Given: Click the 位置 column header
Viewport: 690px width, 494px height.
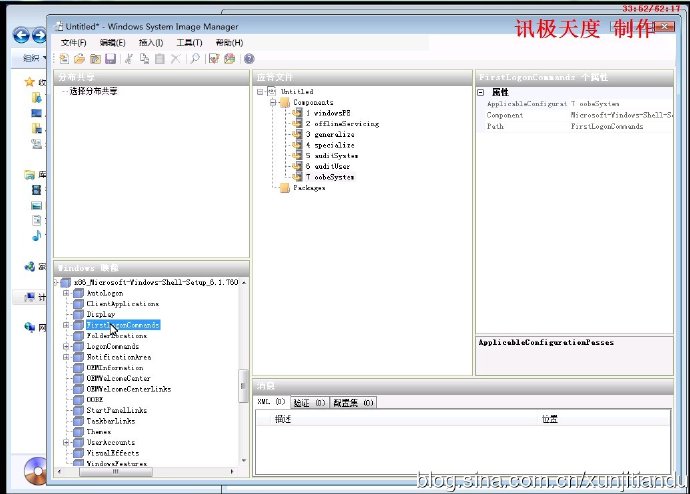Looking at the screenshot, I should tap(550, 419).
